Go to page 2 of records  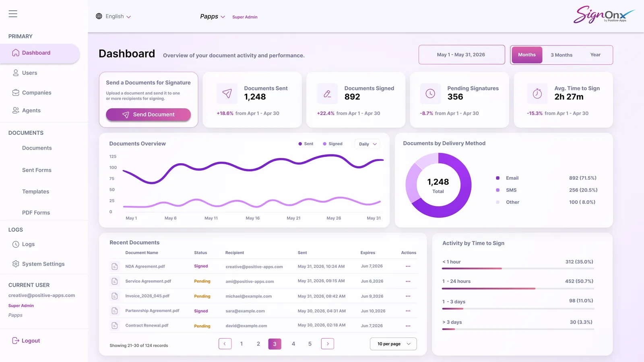pyautogui.click(x=258, y=344)
